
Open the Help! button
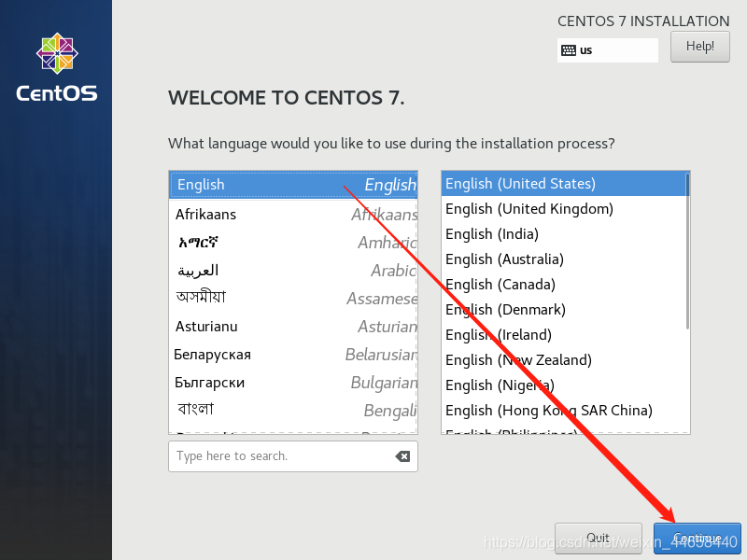coord(699,47)
